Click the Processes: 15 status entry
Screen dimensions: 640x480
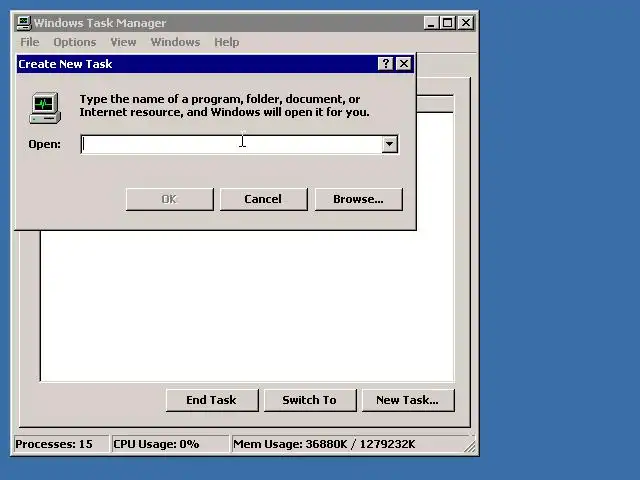[61, 444]
